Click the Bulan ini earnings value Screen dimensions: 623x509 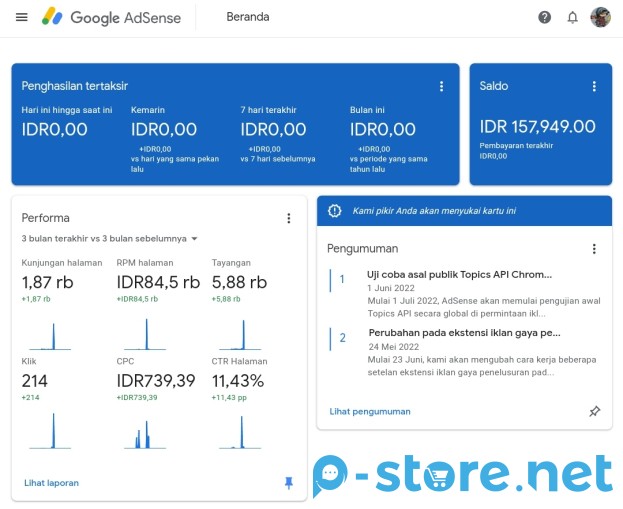click(x=383, y=130)
